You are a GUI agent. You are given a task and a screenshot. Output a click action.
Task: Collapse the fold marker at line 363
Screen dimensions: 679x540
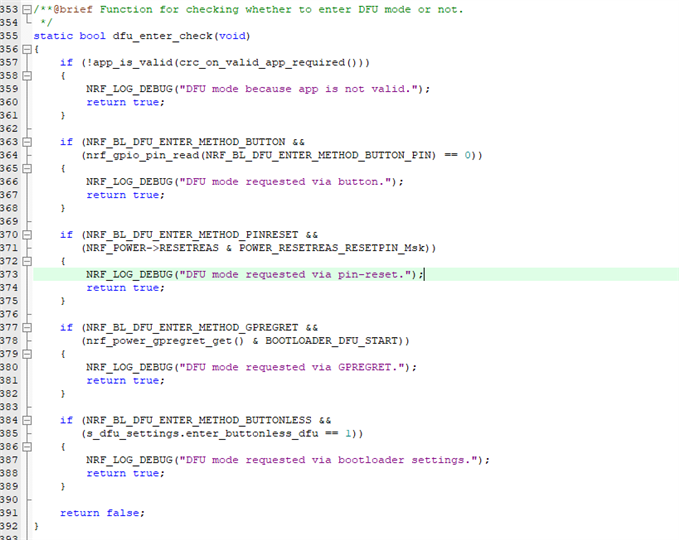(x=27, y=142)
